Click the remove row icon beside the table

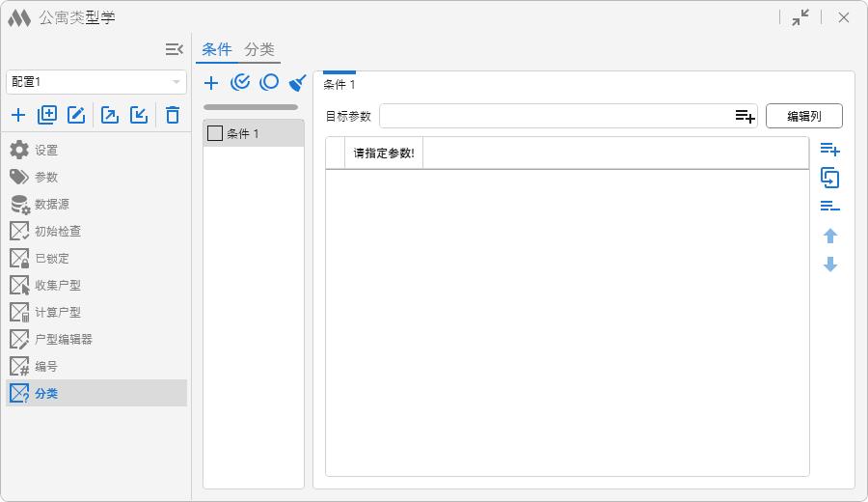[829, 207]
